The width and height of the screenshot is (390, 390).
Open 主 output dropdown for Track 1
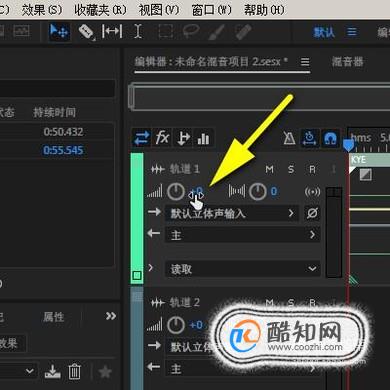[243, 235]
